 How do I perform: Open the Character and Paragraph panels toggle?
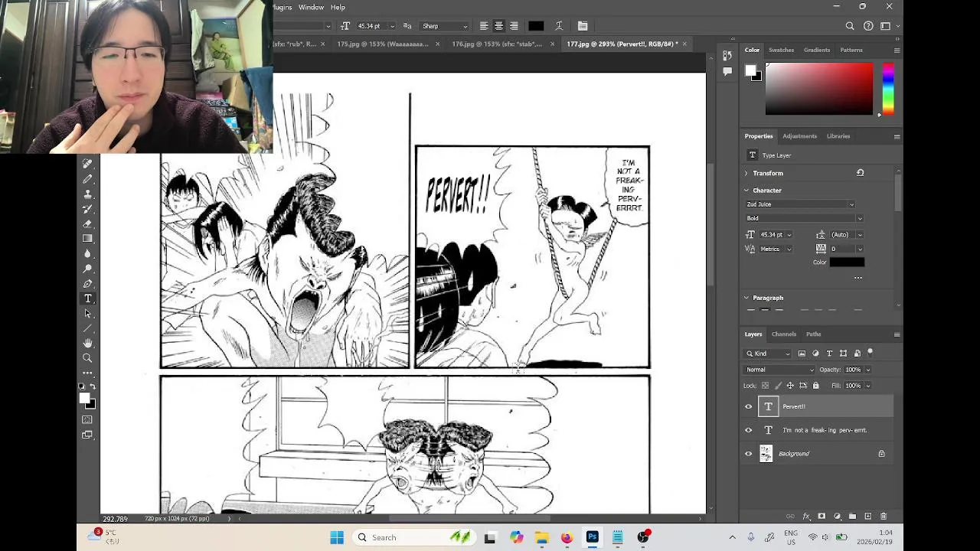tap(583, 26)
